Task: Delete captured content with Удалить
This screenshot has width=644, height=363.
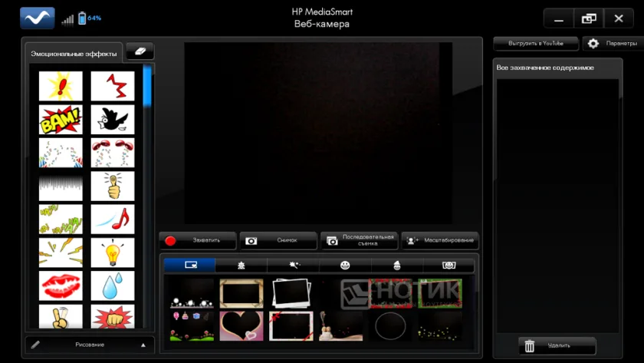Action: (x=557, y=346)
